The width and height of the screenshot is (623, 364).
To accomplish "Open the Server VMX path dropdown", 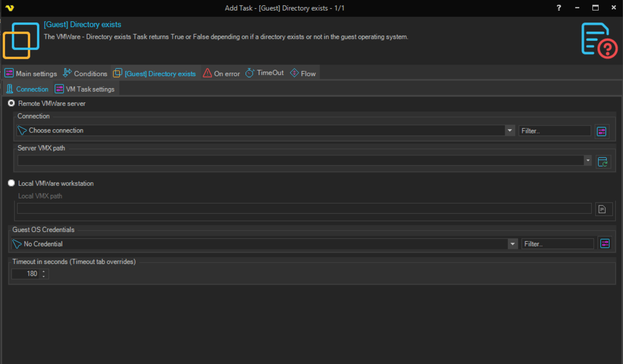I will (x=588, y=160).
